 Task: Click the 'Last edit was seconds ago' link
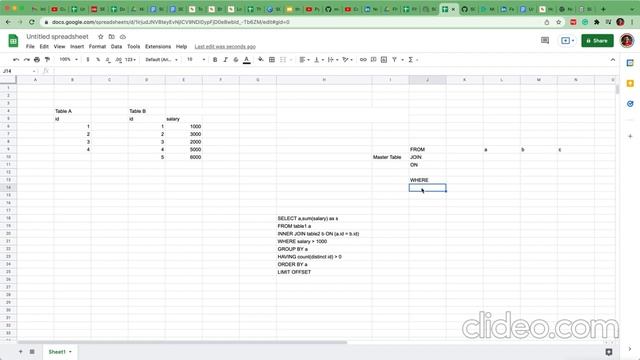click(x=225, y=47)
